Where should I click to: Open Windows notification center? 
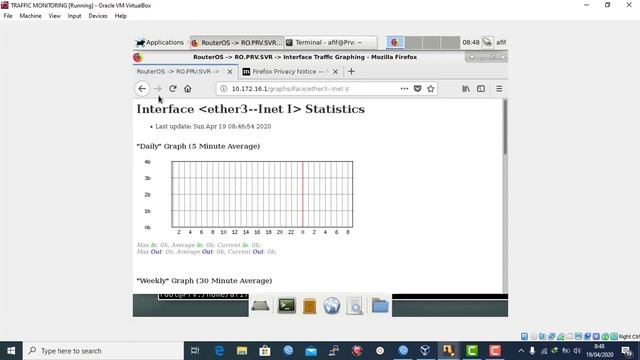coord(627,351)
